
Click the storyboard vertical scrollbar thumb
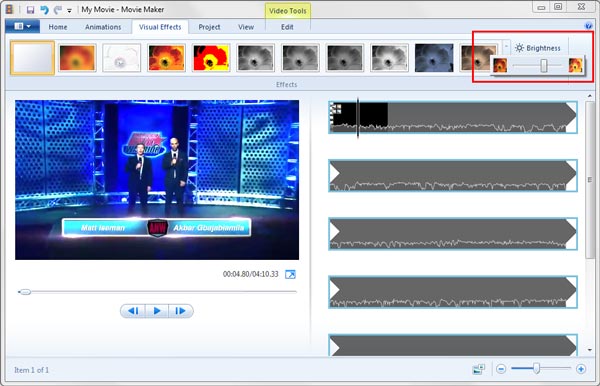click(590, 180)
